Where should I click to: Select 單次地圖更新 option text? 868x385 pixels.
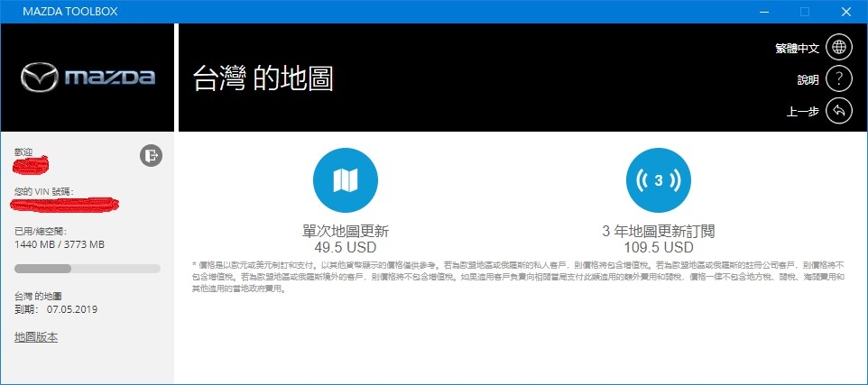pos(346,231)
